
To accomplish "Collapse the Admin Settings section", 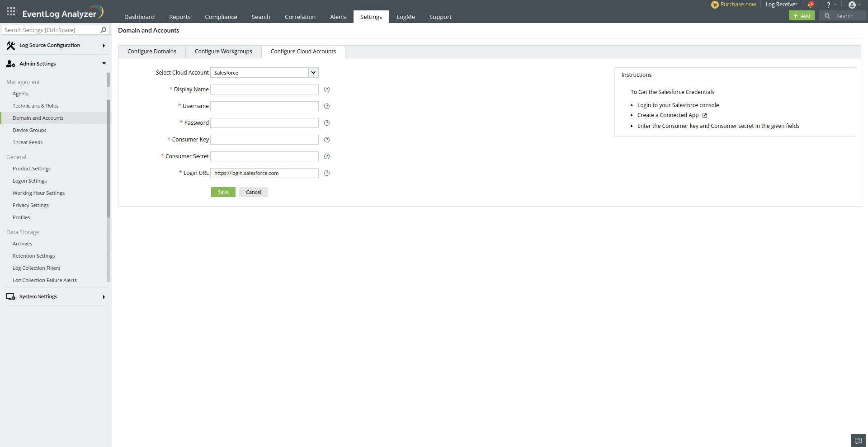I will click(104, 63).
